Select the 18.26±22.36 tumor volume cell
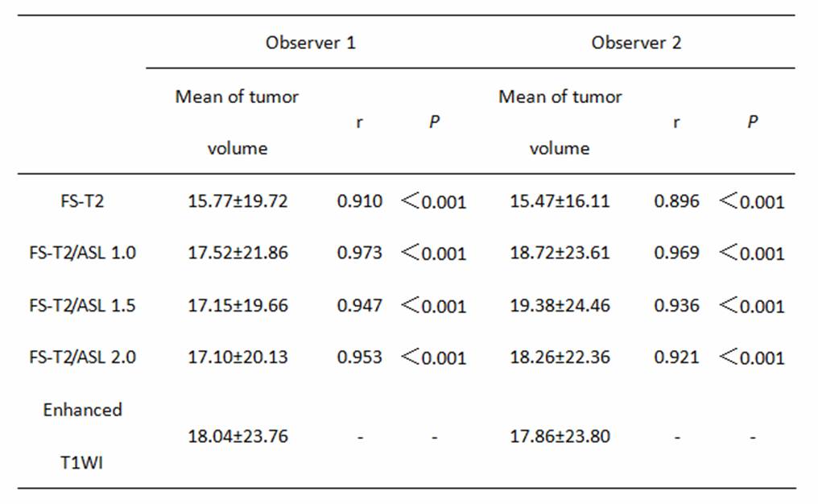 (560, 357)
